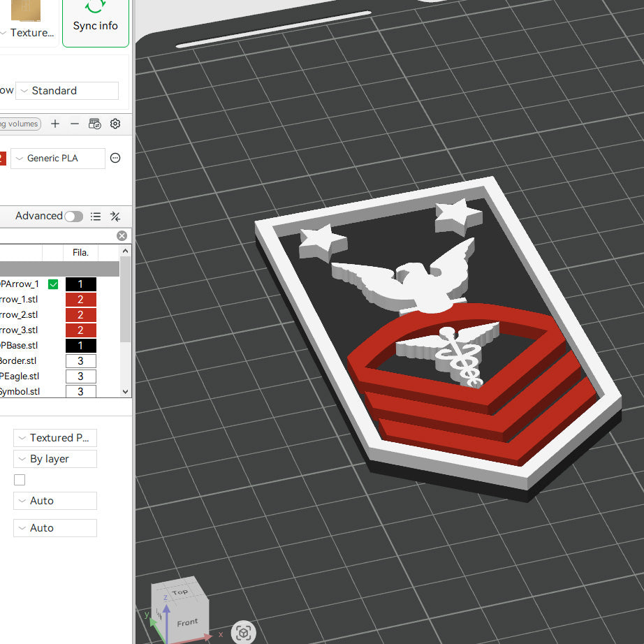644x644 pixels.
Task: Open the second Auto dropdown
Action: [55, 528]
